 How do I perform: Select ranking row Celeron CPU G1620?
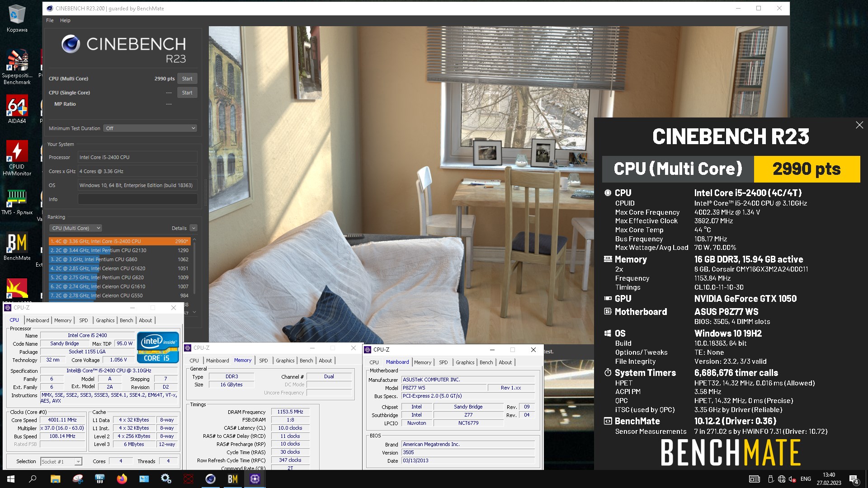tap(119, 268)
